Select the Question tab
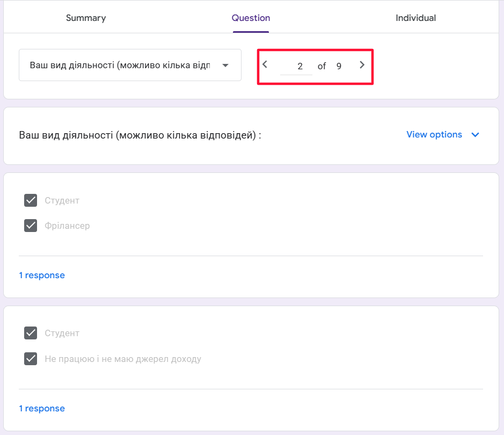 251,18
